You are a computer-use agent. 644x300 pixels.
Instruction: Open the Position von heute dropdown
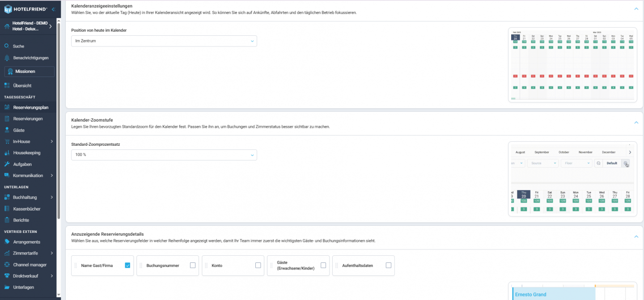(164, 41)
